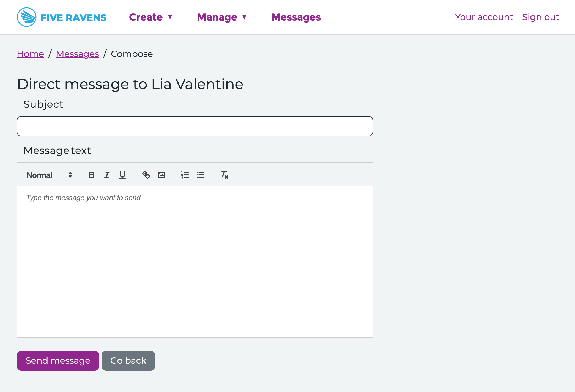Expand the Manage menu
575x392 pixels.
[x=222, y=17]
